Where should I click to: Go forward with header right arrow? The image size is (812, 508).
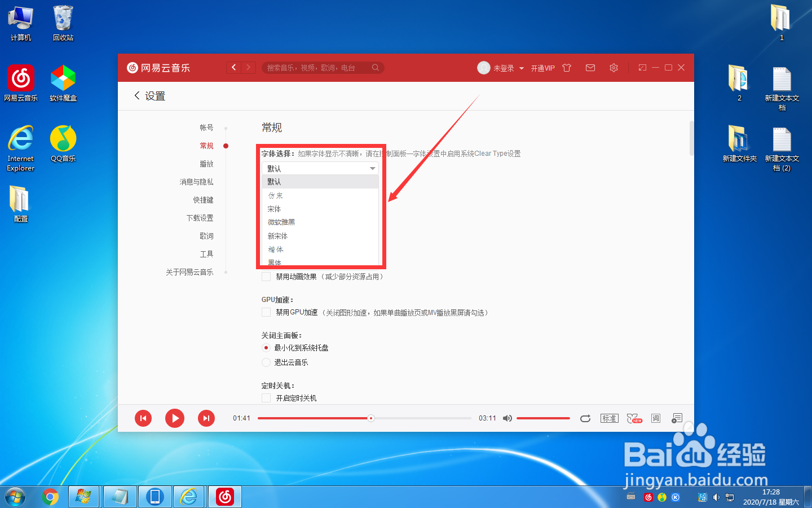(249, 68)
